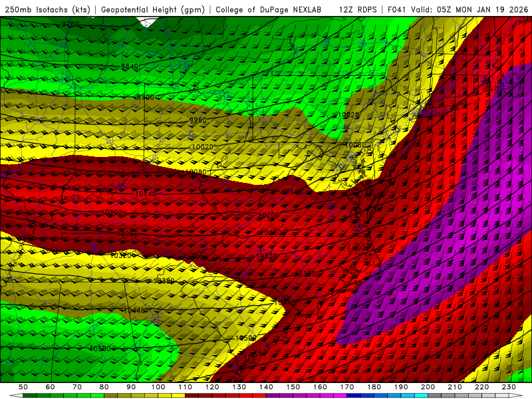Click the 160 knot legend label

pos(320,387)
